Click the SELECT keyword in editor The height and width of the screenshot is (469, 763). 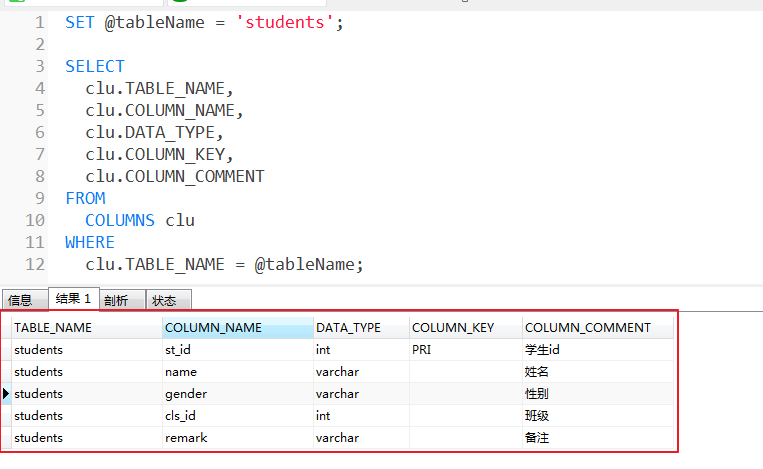tap(95, 66)
